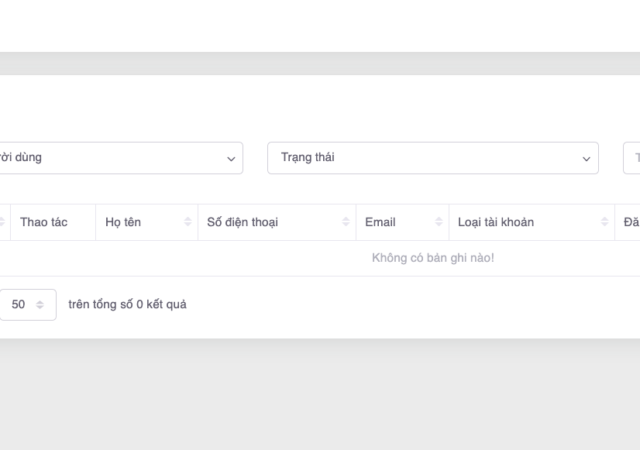Open the user filter dropdown ending in "dùng"
Screen dimensions: 640x450
click(110, 158)
